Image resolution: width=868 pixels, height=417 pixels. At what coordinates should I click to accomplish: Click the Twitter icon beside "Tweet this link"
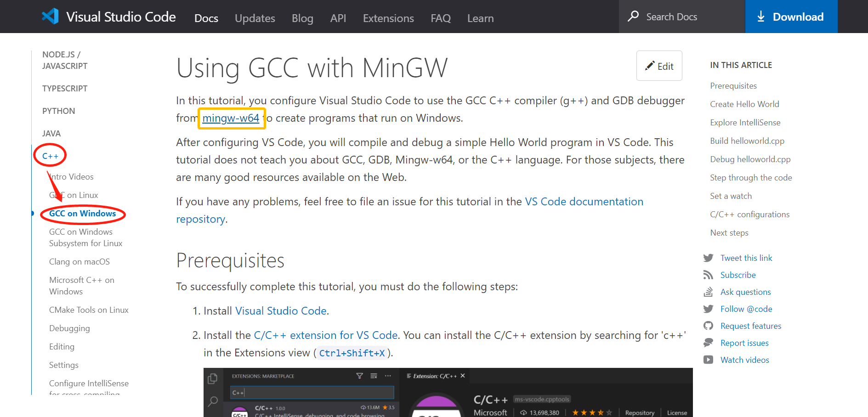(709, 258)
